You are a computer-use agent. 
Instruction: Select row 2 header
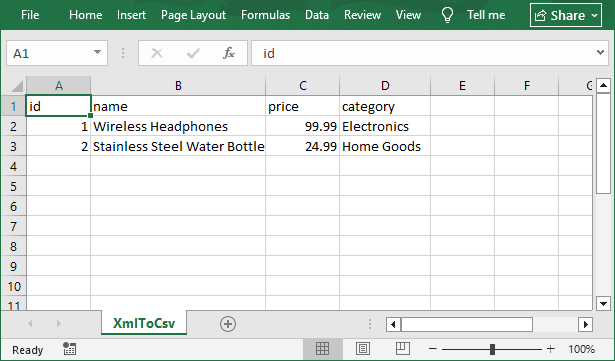[x=14, y=126]
